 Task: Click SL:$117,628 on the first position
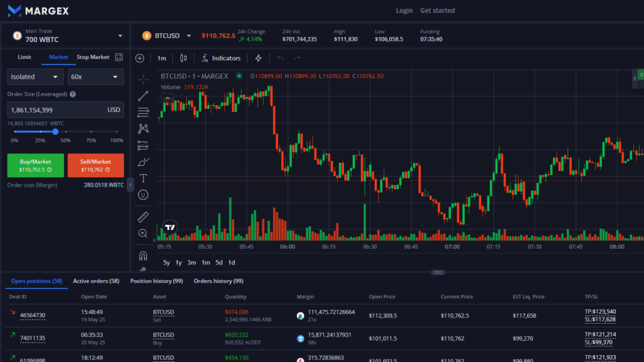click(600, 319)
